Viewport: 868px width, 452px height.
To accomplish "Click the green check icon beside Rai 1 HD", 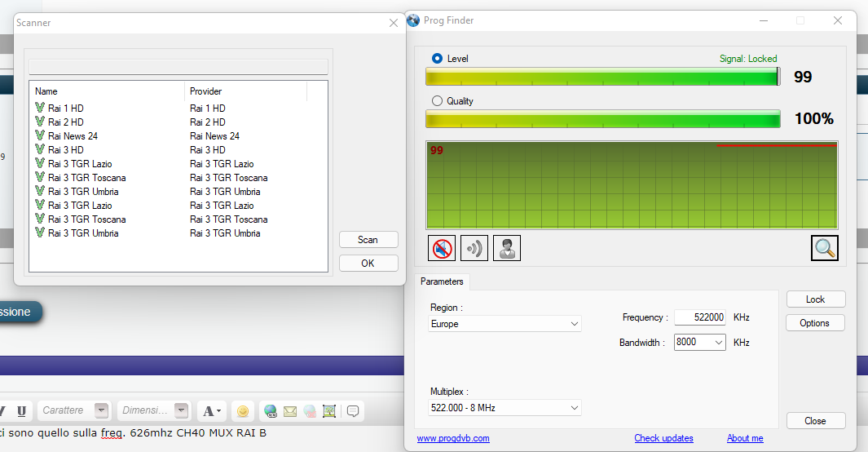I will coord(40,108).
